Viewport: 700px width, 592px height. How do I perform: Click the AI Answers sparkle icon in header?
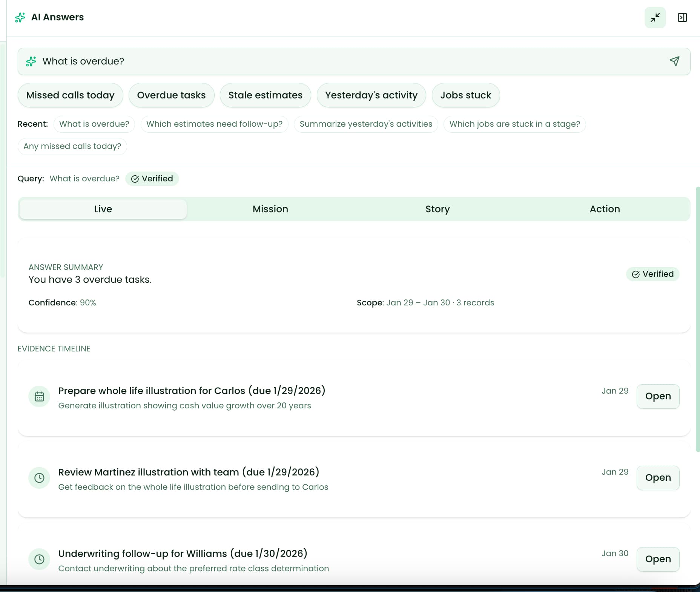click(x=20, y=17)
